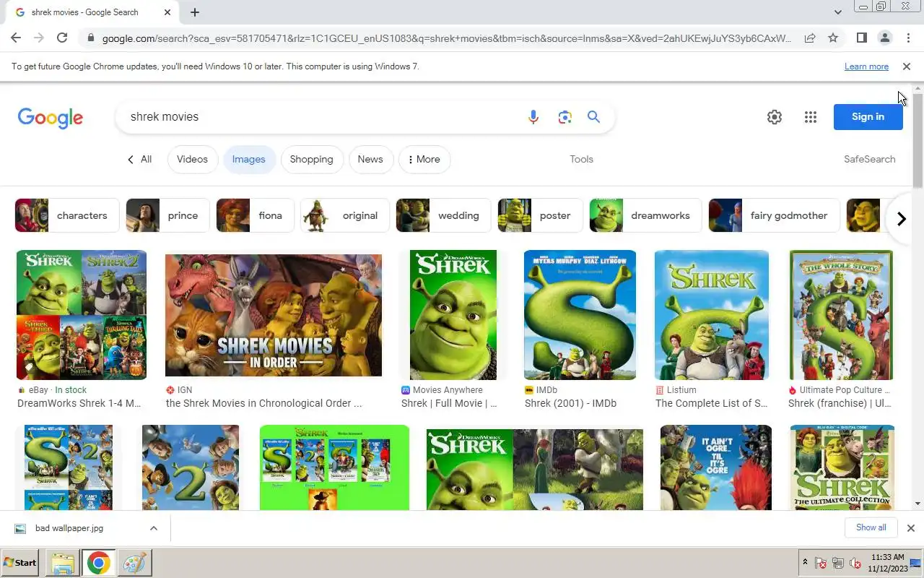This screenshot has width=924, height=578.
Task: Open Shrek Ultimate Collection image
Action: (842, 467)
